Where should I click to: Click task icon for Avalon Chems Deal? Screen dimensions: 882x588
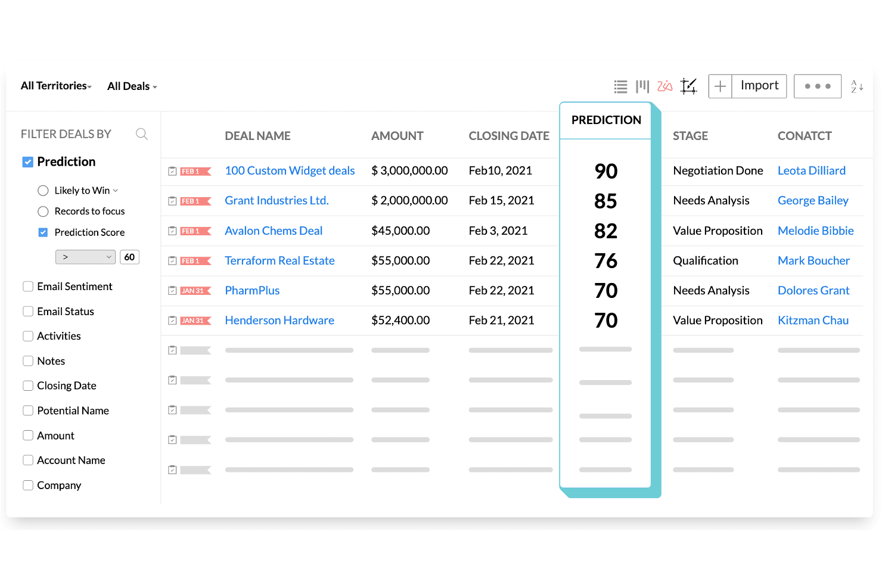point(172,231)
